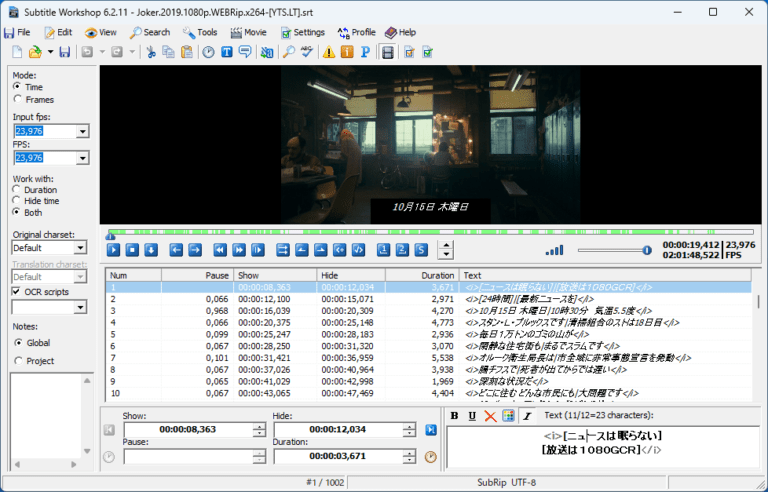The image size is (768, 492).
Task: Open the Edit menu
Action: (58, 32)
